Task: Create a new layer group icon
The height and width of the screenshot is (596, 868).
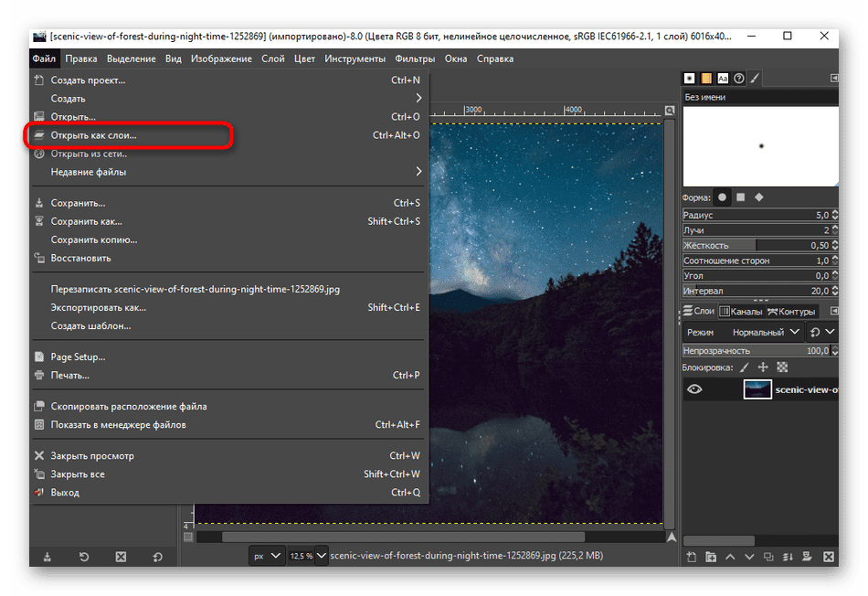Action: click(x=711, y=557)
